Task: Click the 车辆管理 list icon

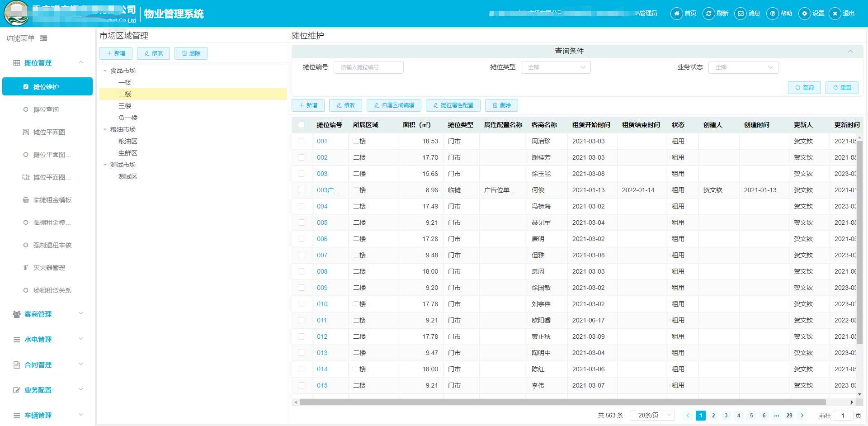Action: click(x=17, y=416)
